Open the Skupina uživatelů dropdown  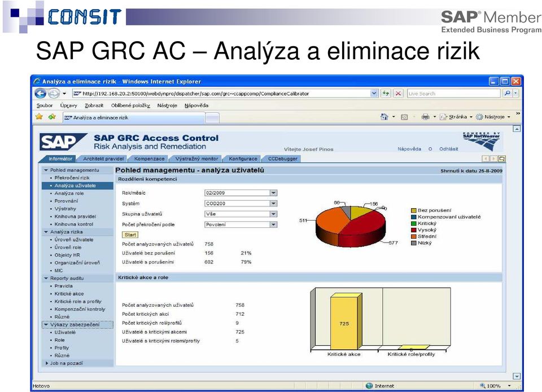pyautogui.click(x=273, y=214)
